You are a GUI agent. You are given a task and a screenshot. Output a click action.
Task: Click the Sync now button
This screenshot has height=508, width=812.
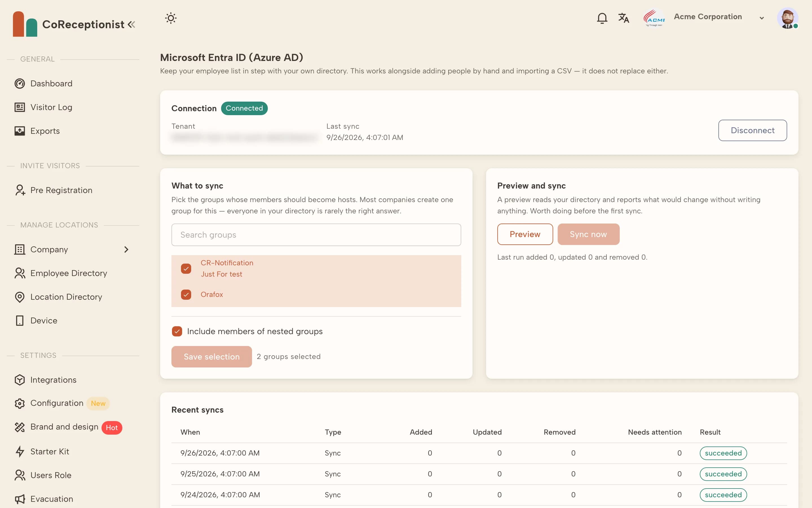(588, 234)
